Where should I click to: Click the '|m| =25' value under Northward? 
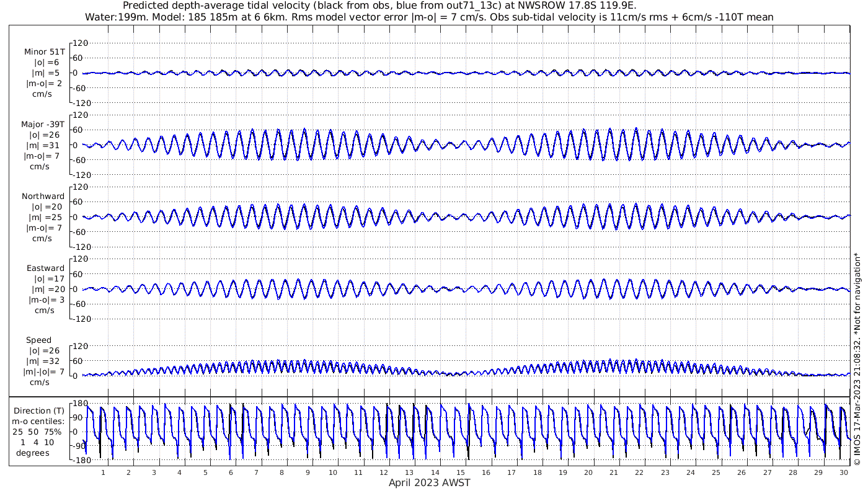[45, 218]
